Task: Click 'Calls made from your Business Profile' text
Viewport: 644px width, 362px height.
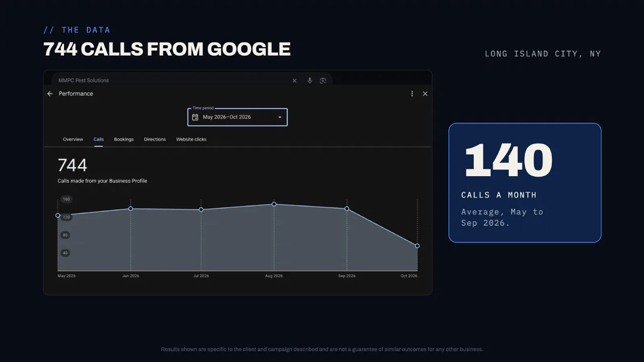Action: (x=102, y=181)
